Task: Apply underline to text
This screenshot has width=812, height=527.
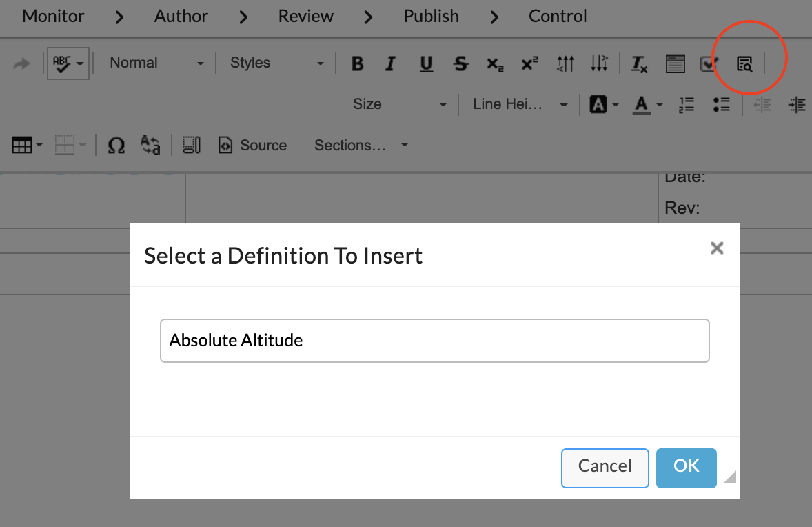Action: (426, 64)
